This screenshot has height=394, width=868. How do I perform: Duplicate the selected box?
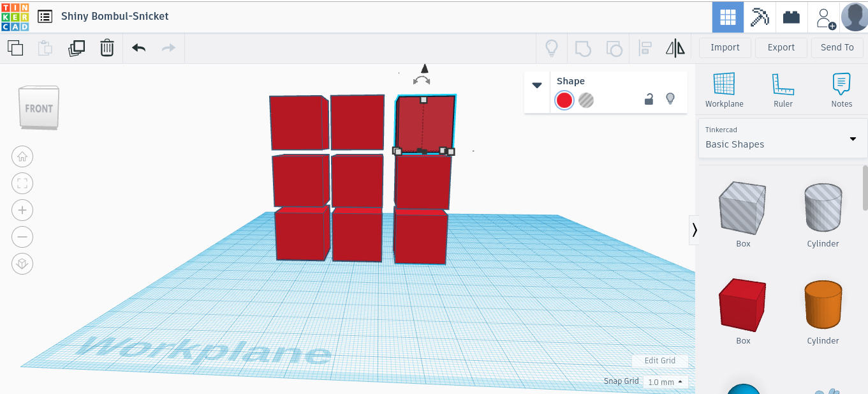click(x=77, y=47)
